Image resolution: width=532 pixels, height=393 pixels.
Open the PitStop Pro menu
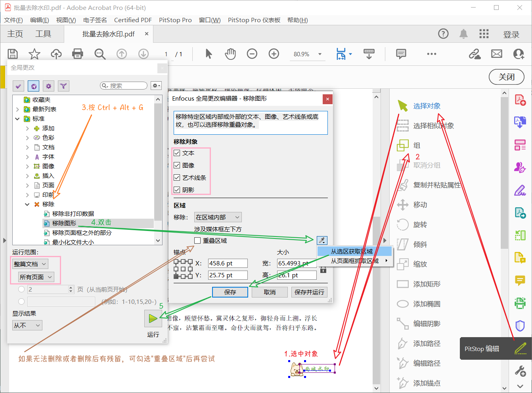[175, 20]
